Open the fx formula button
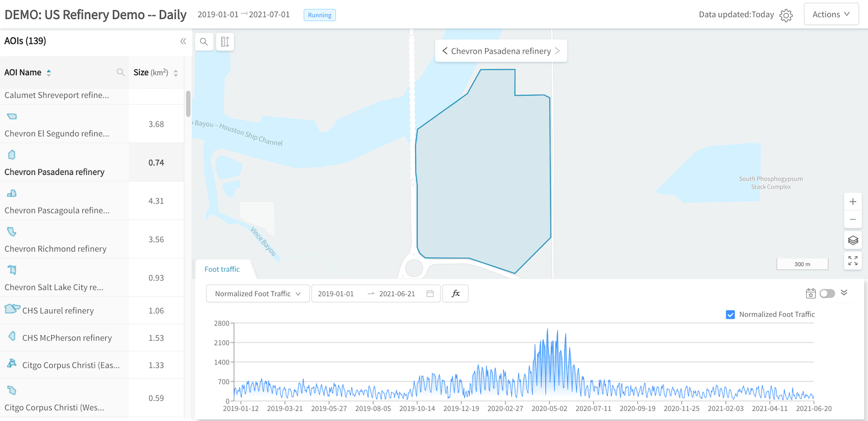This screenshot has width=868, height=421. click(456, 293)
